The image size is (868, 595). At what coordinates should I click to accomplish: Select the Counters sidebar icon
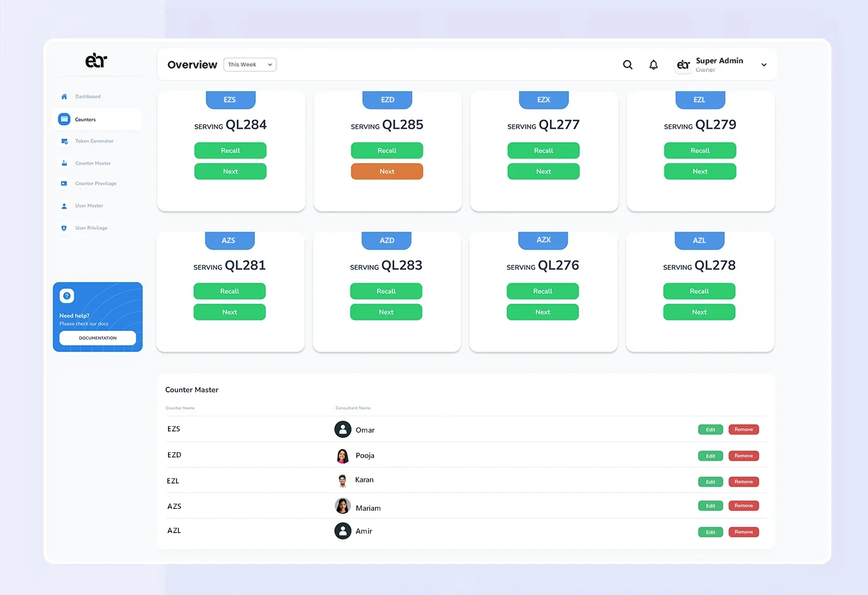click(64, 119)
